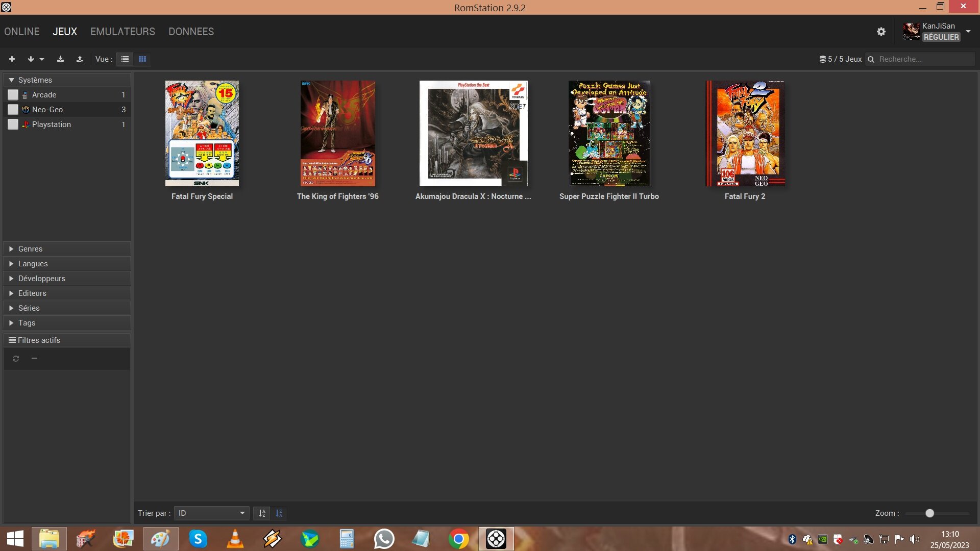
Task: Set ascending sort order
Action: (x=262, y=513)
